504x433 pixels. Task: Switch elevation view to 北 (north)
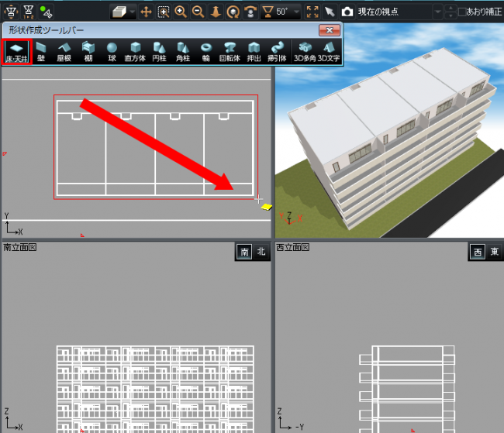261,252
